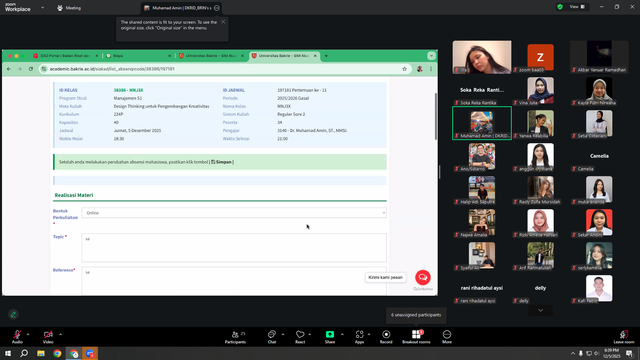The height and width of the screenshot is (360, 640).
Task: Unmute the Audio microphone
Action: point(17,337)
